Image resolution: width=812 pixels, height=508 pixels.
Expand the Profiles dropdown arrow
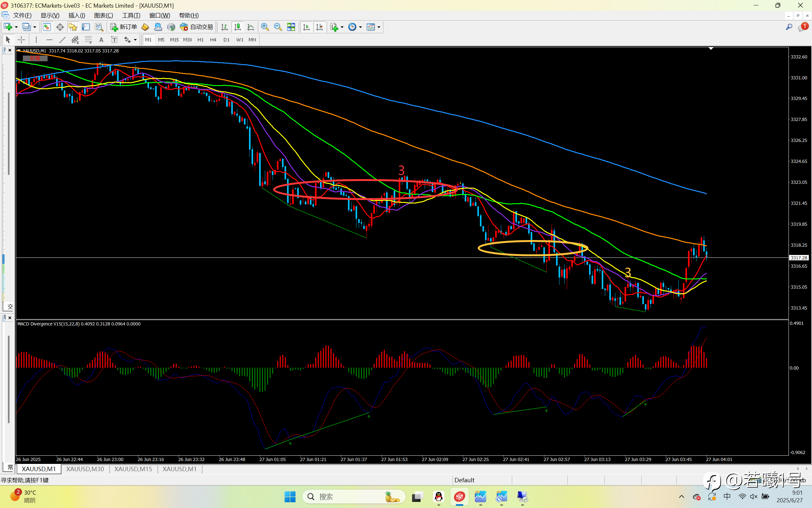pyautogui.click(x=35, y=27)
